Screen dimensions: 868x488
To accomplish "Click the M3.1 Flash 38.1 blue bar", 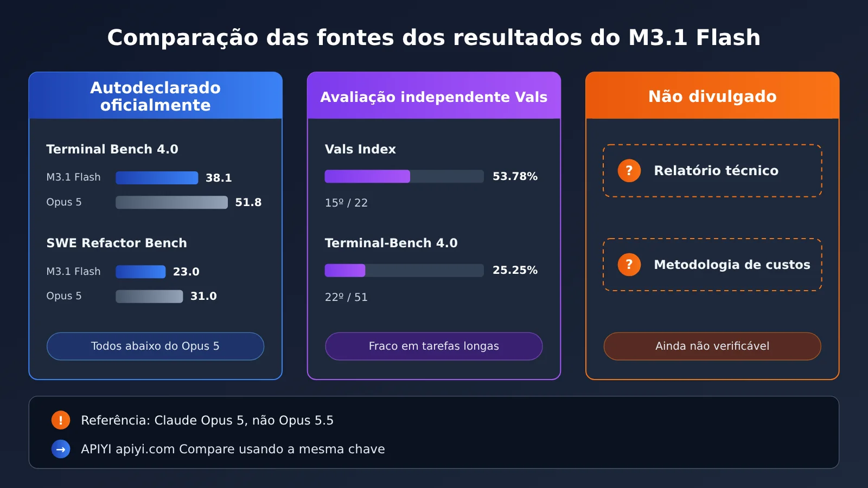I will 157,178.
